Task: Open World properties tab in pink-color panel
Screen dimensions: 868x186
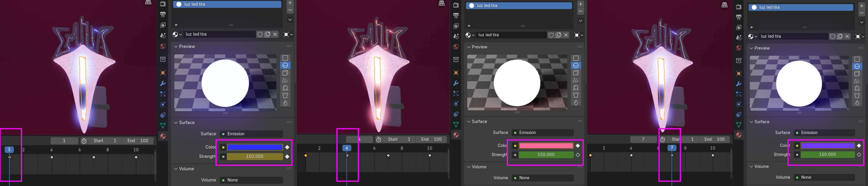Action: (x=456, y=47)
